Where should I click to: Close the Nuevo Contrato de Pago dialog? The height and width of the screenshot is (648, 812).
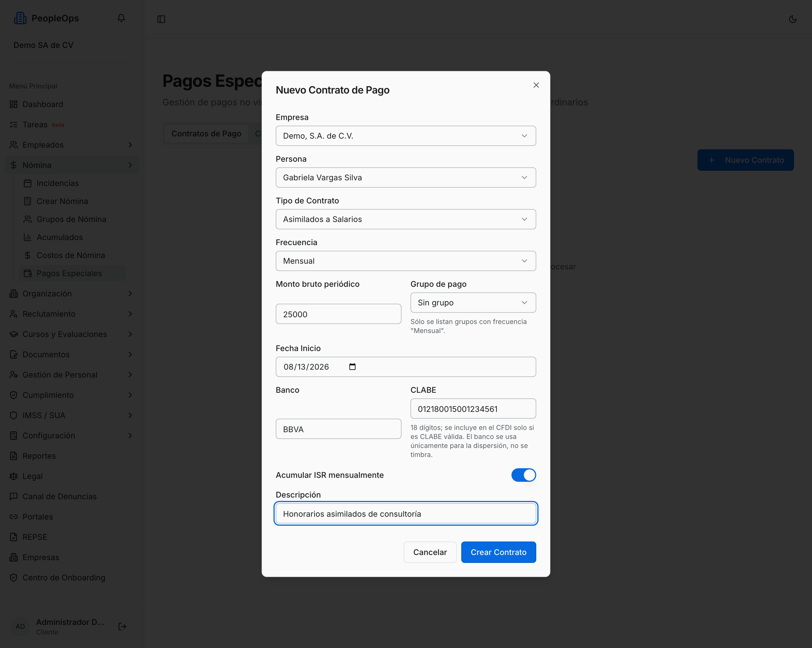click(x=536, y=85)
